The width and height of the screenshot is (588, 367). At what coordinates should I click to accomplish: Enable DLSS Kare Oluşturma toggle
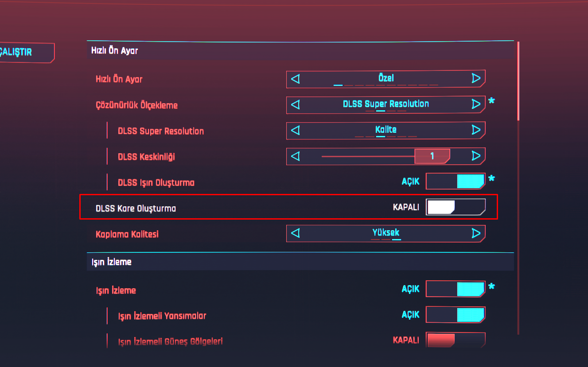[456, 207]
